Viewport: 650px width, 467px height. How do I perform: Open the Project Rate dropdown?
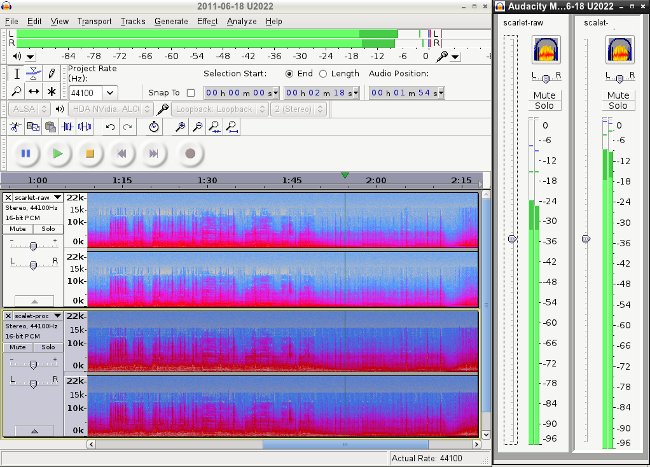110,93
